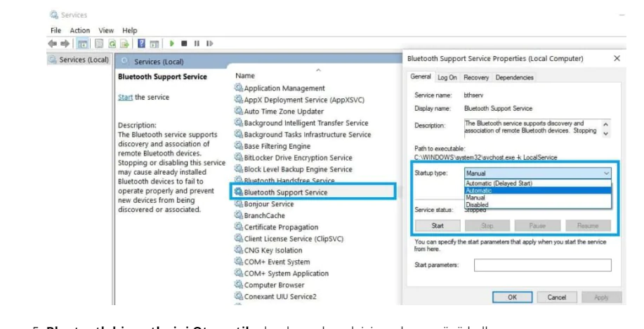
Task: Click the Start the service link
Action: coord(126,98)
